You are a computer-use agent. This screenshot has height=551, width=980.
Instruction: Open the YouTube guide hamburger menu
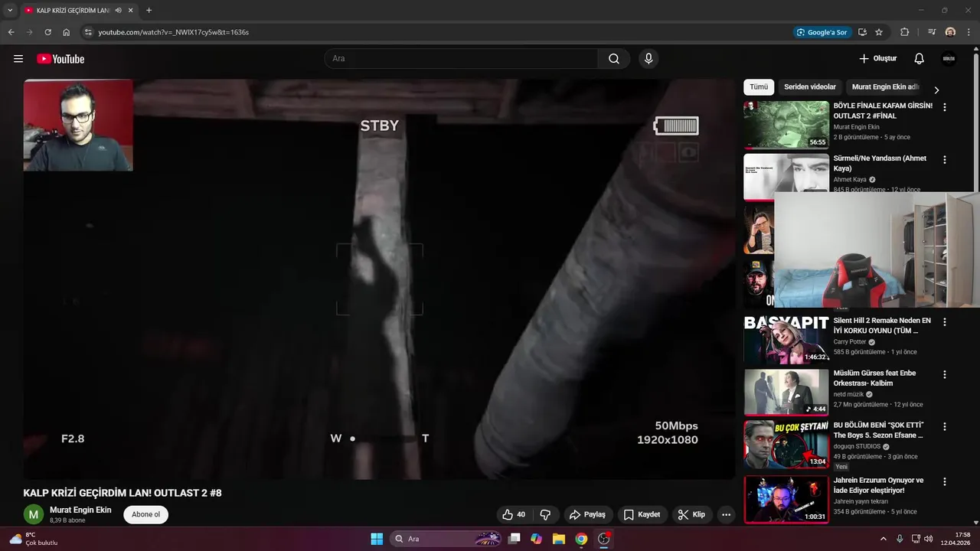(x=18, y=59)
